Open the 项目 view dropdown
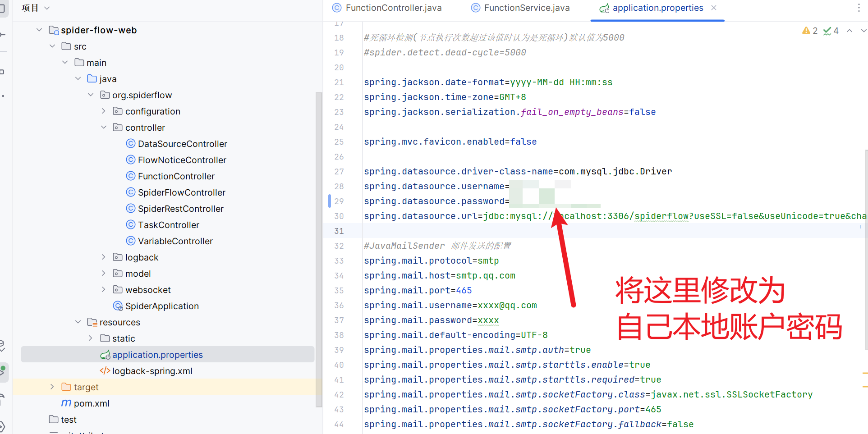 (36, 8)
